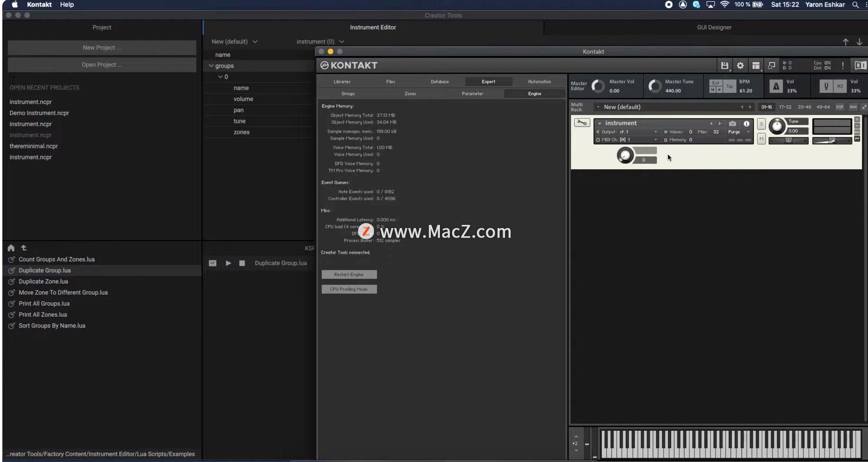
Task: Click the minimize view icon in Kontakt header
Action: click(772, 66)
